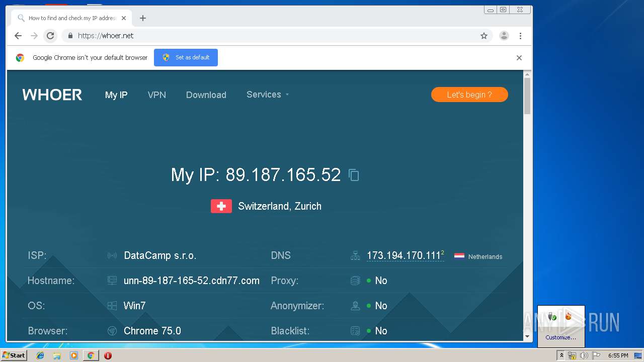Open the Download menu item
Screen dimensions: 644x362
coord(206,95)
